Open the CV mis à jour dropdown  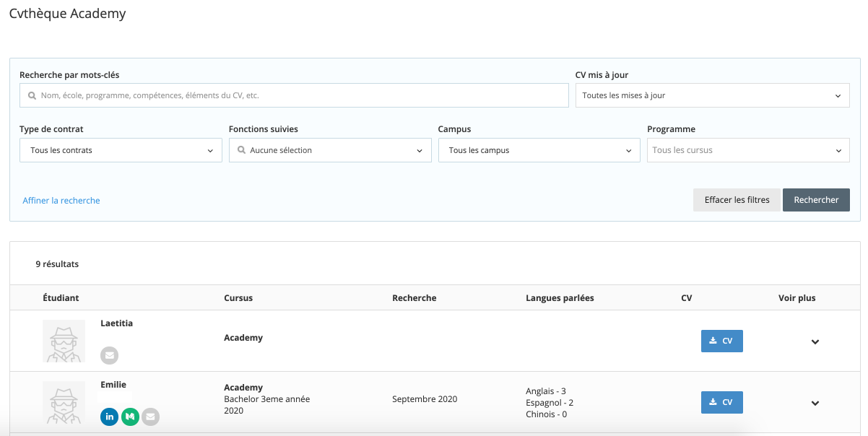[712, 95]
